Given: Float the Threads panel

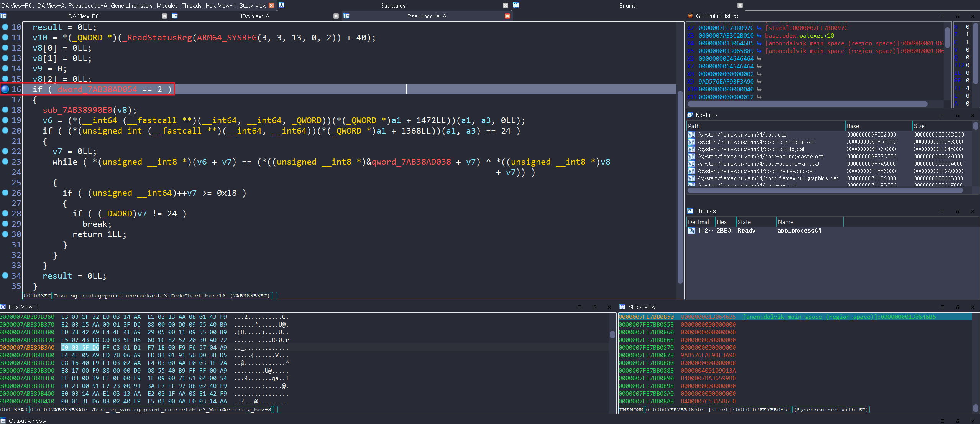Looking at the screenshot, I should point(957,211).
